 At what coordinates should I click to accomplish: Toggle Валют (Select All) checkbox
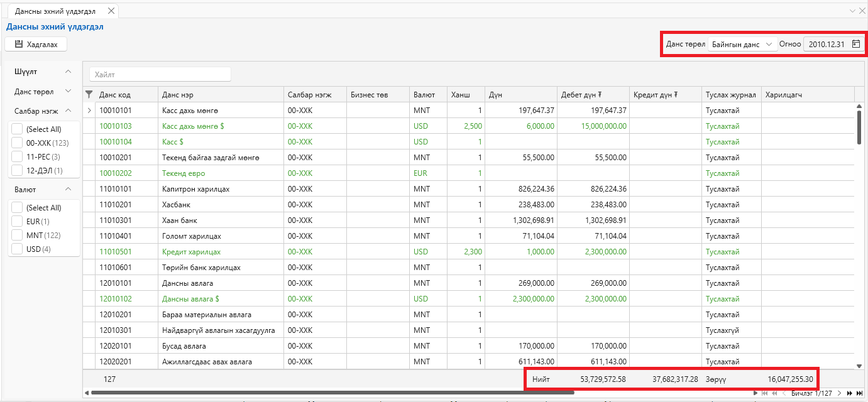click(17, 207)
